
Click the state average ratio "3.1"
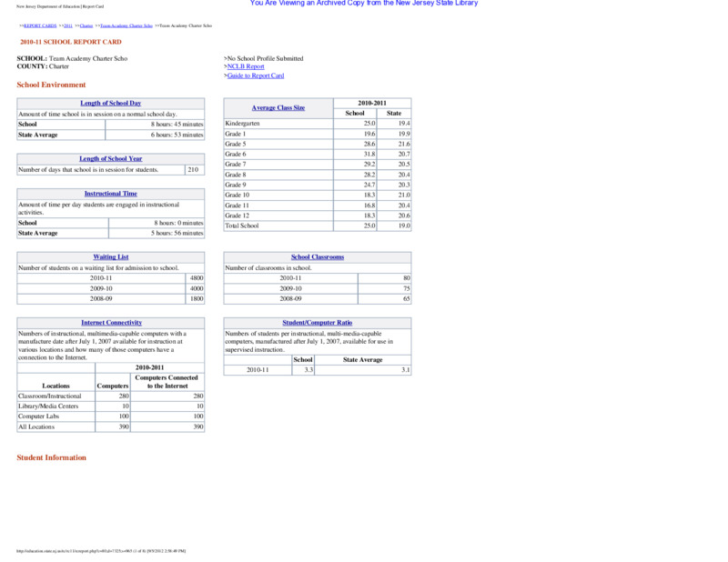406,370
